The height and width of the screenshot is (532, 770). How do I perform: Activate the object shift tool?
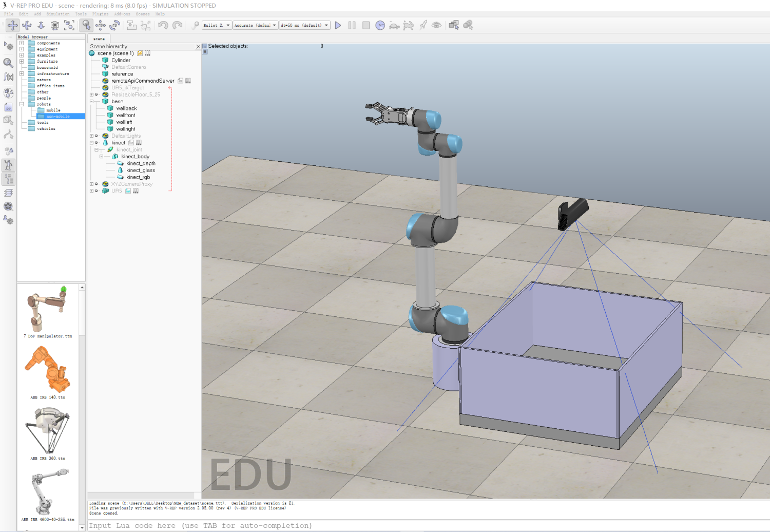pyautogui.click(x=101, y=25)
